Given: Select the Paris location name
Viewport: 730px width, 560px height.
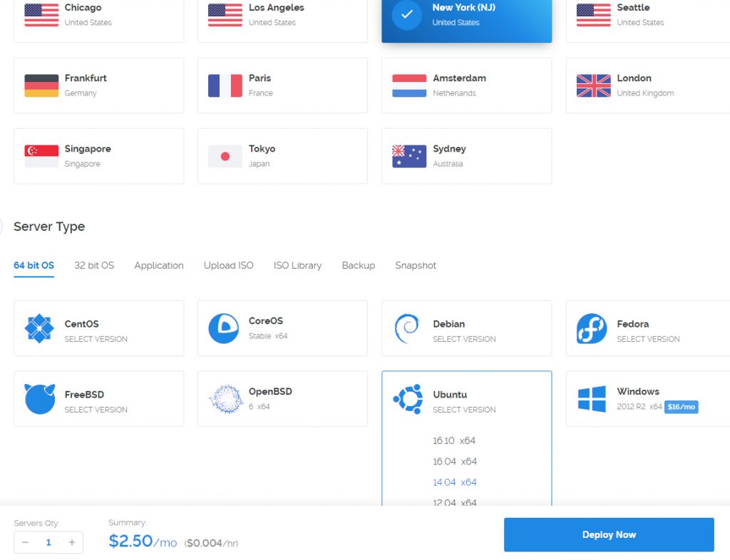Looking at the screenshot, I should point(259,78).
